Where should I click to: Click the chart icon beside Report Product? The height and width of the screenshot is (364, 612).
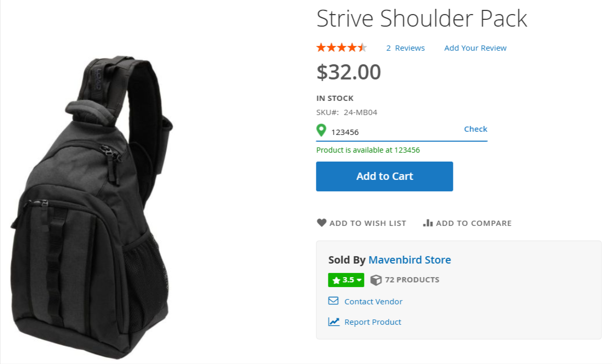334,322
